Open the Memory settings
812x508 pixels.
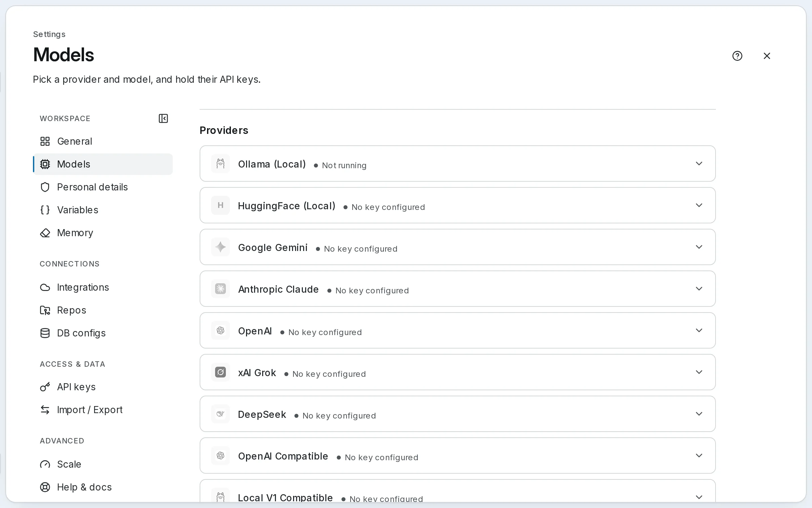pyautogui.click(x=103, y=233)
